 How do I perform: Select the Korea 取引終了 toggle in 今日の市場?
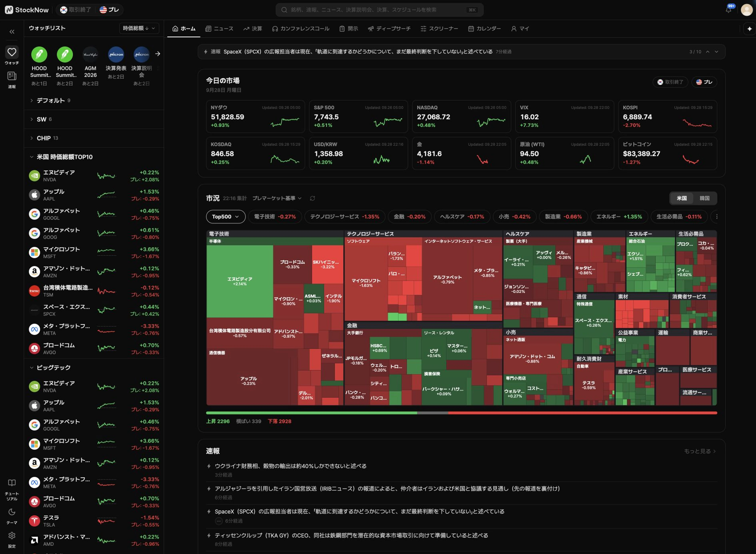670,82
